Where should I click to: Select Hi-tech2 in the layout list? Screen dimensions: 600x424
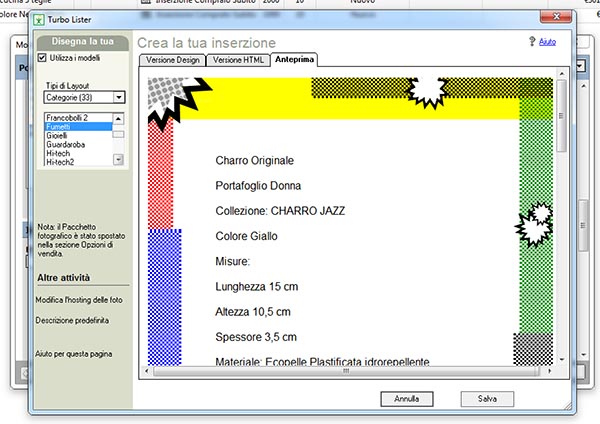click(78, 162)
